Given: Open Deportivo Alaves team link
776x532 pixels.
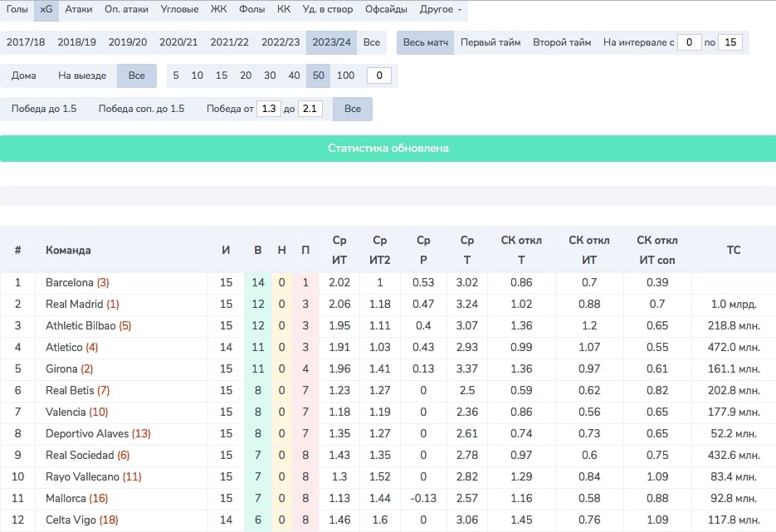Looking at the screenshot, I should (87, 433).
